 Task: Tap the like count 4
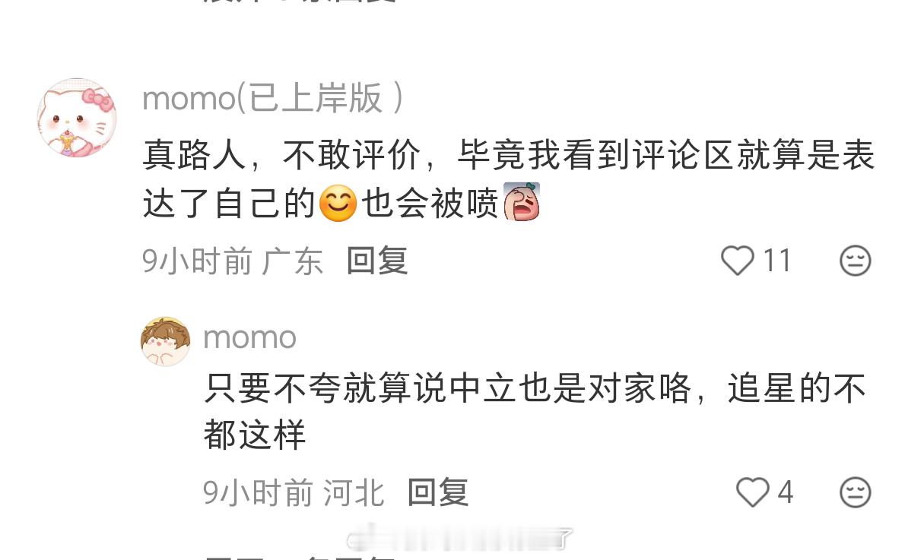(785, 492)
